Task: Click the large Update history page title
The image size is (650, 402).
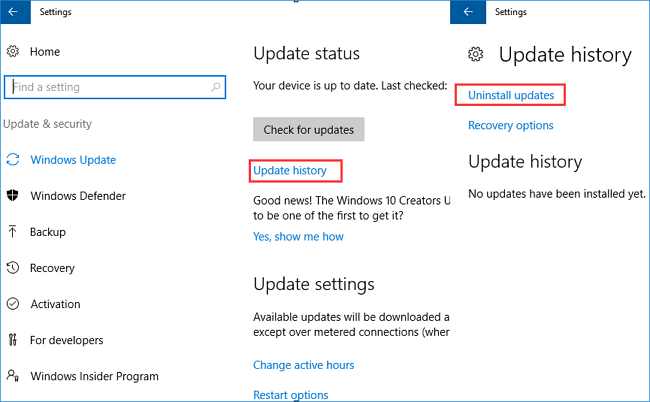Action: pos(565,55)
